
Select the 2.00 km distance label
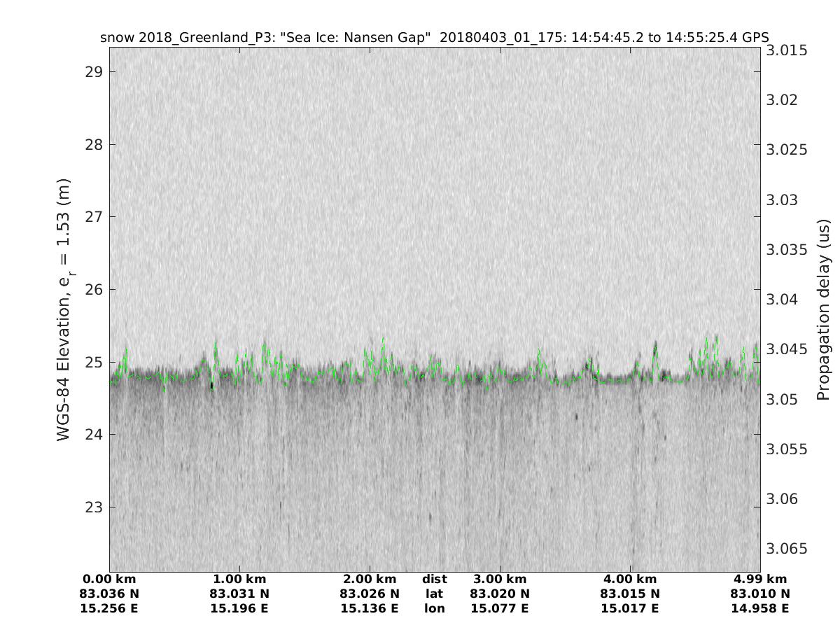point(370,580)
